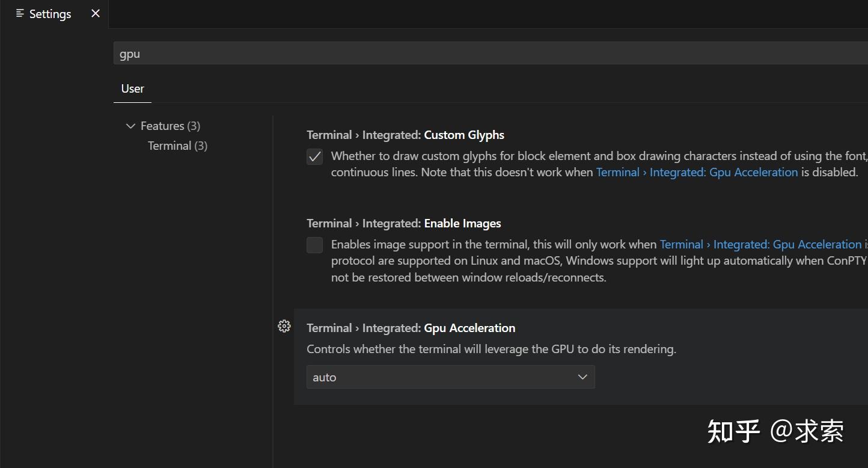Select Terminal (3) in the settings sidebar
Viewport: 868px width, 468px height.
coord(177,146)
